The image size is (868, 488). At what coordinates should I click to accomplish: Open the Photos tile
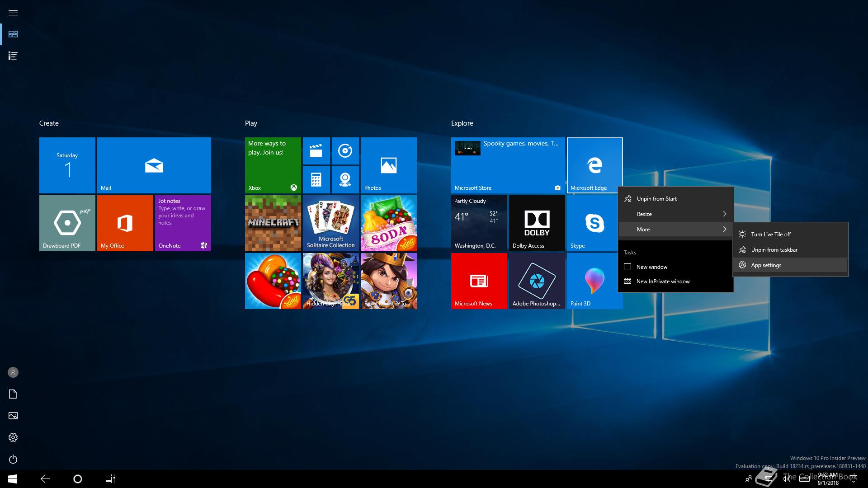(389, 165)
